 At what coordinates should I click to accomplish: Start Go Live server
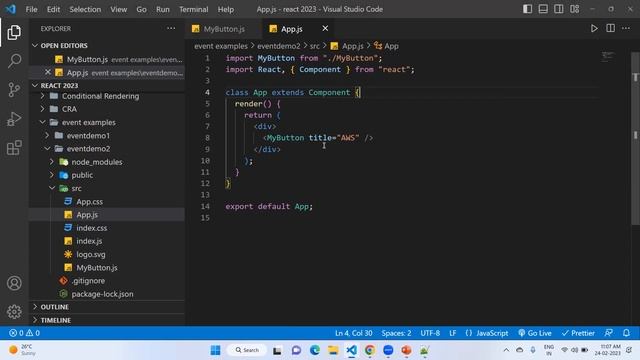[535, 333]
